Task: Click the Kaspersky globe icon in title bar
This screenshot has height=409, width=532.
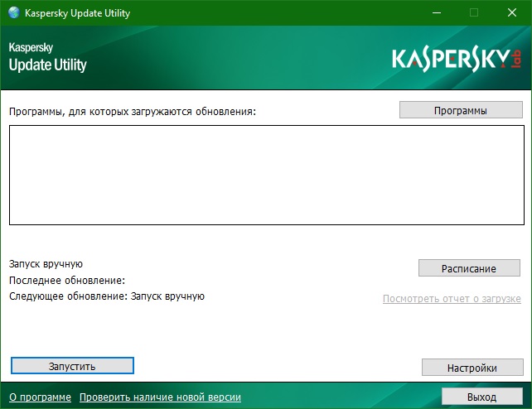Action: (x=14, y=12)
